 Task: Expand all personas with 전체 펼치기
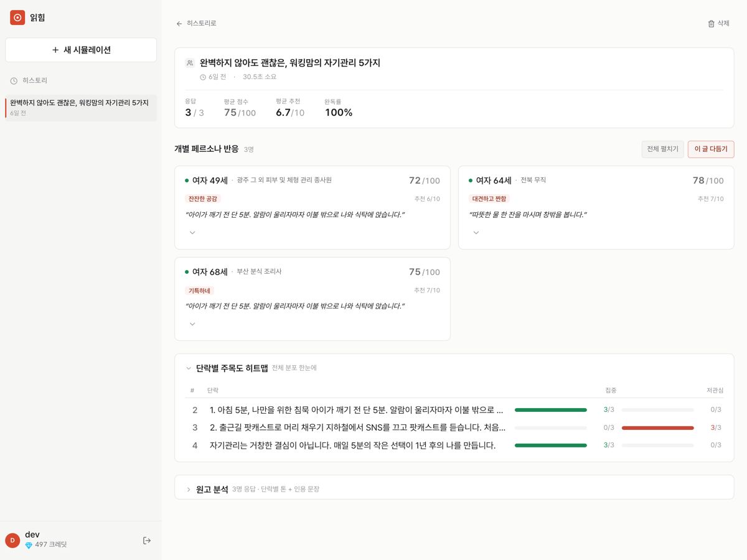pyautogui.click(x=662, y=149)
